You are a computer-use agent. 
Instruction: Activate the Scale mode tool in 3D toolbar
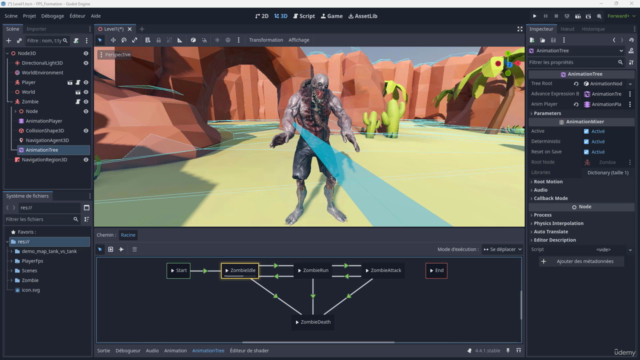point(135,40)
